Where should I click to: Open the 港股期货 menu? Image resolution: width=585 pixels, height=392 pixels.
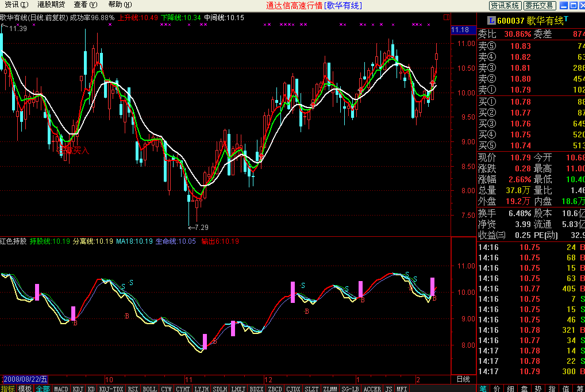click(51, 5)
